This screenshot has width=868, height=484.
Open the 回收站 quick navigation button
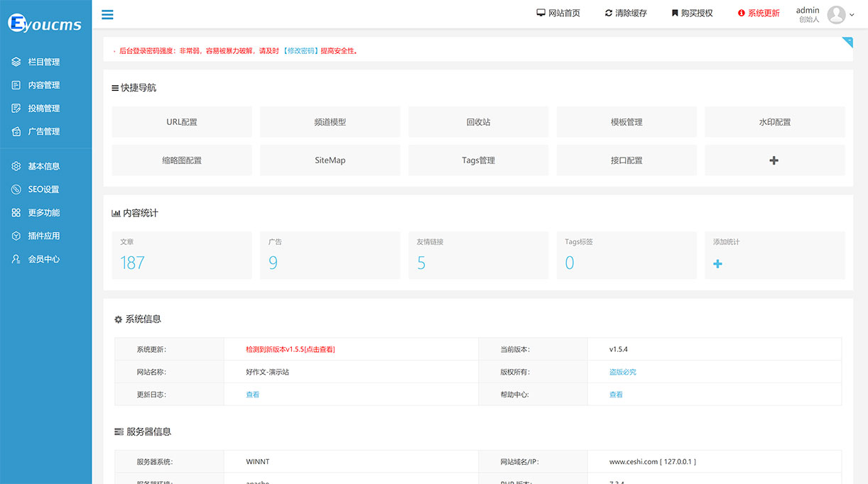(x=478, y=122)
